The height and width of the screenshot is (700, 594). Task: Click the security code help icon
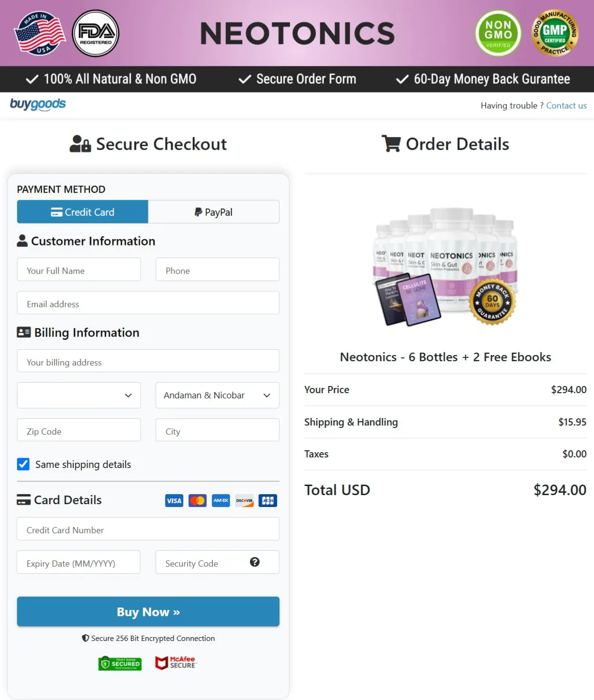(x=255, y=562)
